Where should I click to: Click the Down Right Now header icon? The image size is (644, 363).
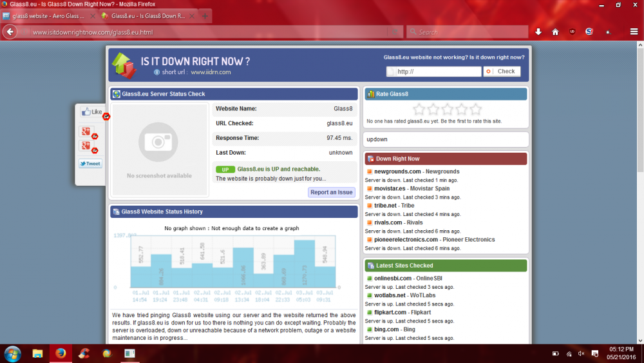pyautogui.click(x=371, y=159)
